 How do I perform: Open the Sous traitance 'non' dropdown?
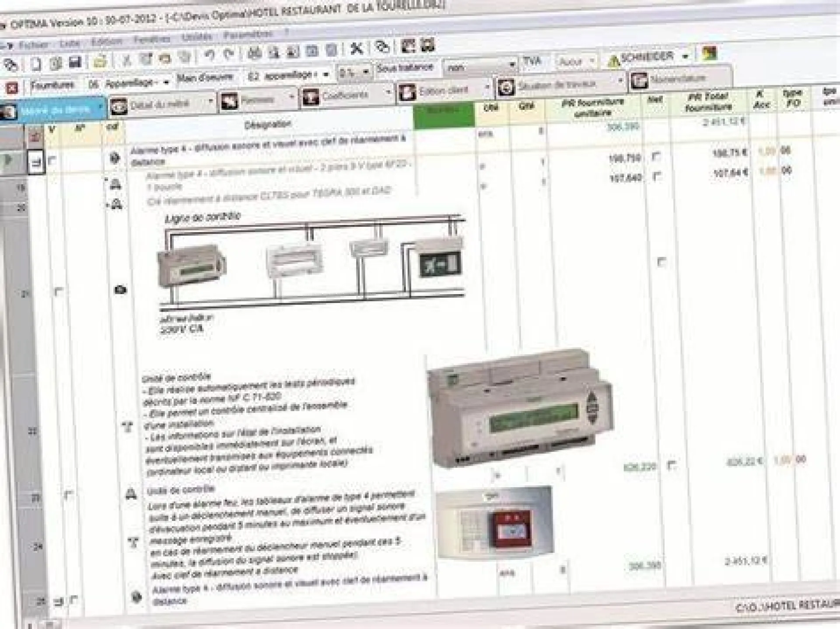(511, 65)
